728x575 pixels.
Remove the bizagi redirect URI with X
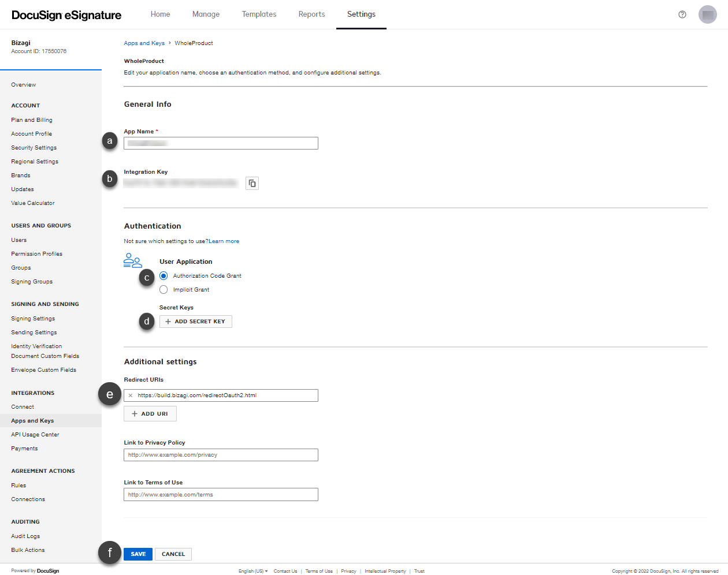(x=131, y=395)
